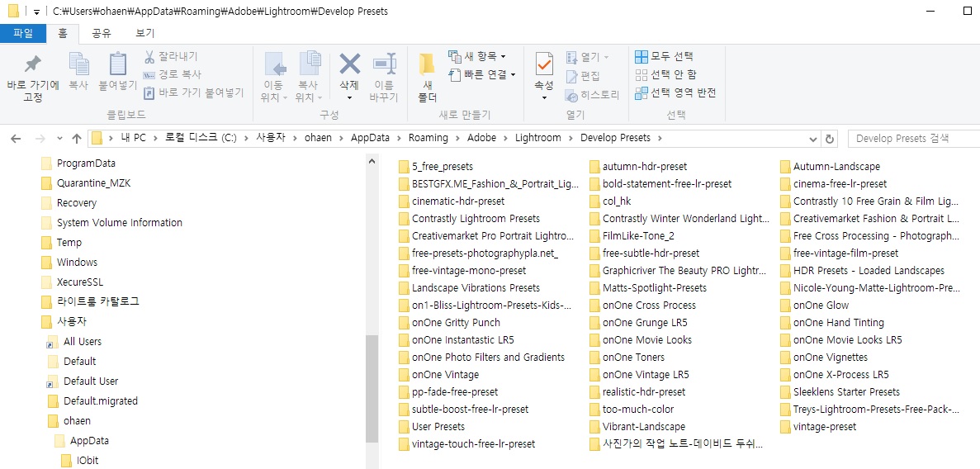The image size is (980, 469).
Task: Click the Develop Presets search box
Action: point(914,139)
